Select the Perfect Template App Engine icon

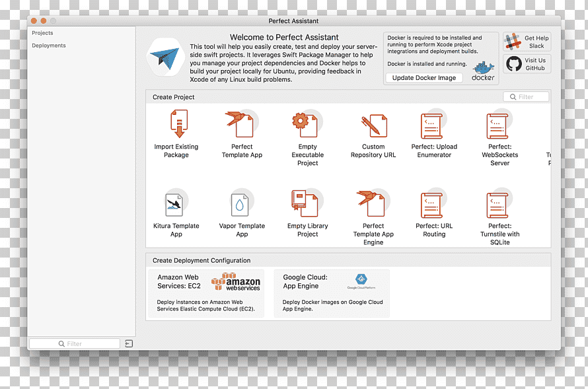[x=372, y=203]
